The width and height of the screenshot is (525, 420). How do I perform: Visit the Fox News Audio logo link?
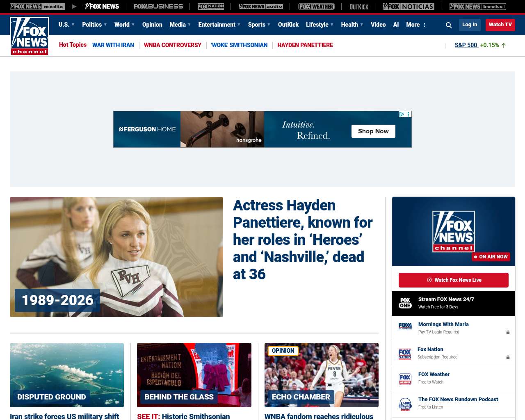pos(261,7)
